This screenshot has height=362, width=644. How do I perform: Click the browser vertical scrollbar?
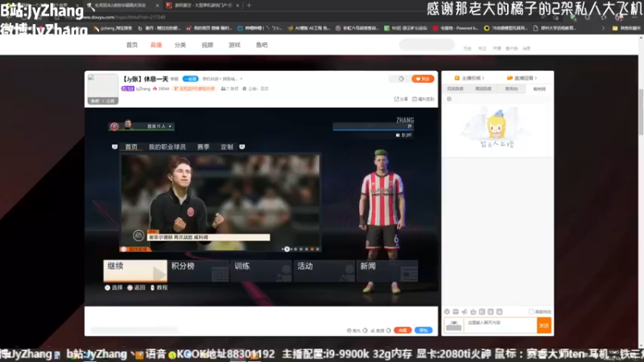[641, 113]
